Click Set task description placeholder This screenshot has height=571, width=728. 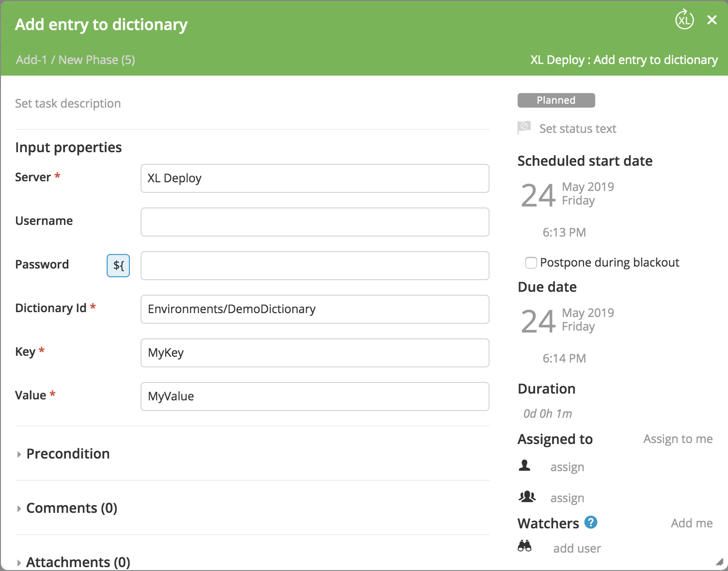click(x=68, y=104)
